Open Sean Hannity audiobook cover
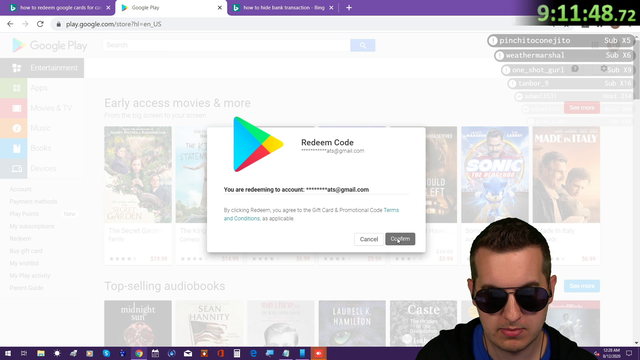Screen dimensions: 640x360 pos(209,323)
